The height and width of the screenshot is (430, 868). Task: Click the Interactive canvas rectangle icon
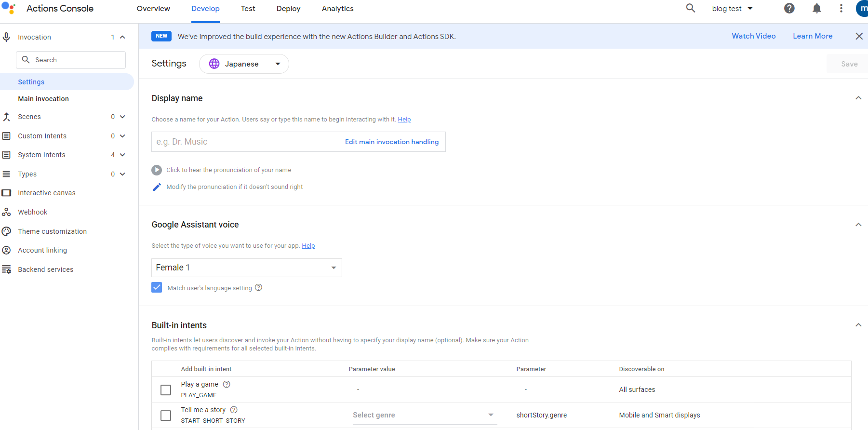(6, 193)
